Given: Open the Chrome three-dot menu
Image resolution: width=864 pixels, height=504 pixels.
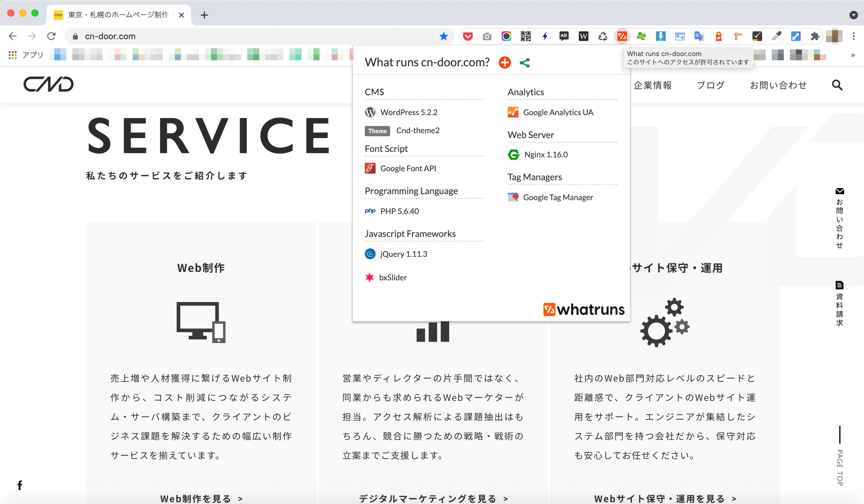Looking at the screenshot, I should click(x=853, y=36).
